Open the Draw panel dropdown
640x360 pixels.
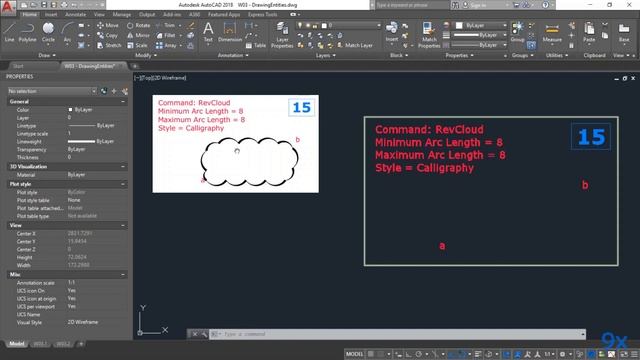click(47, 55)
